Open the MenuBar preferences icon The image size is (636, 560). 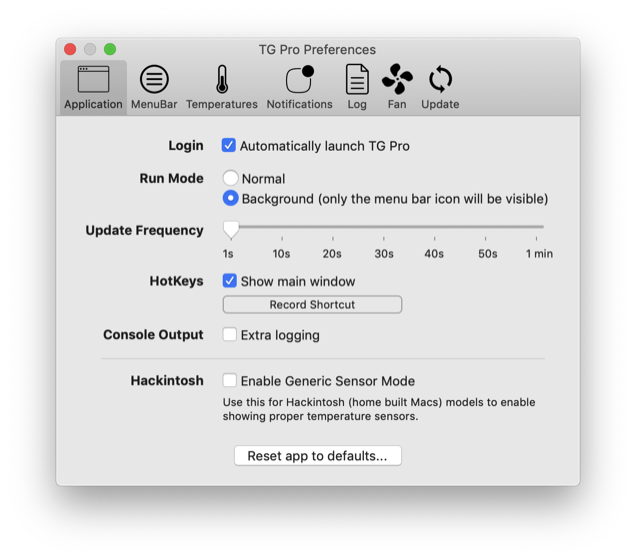(154, 79)
